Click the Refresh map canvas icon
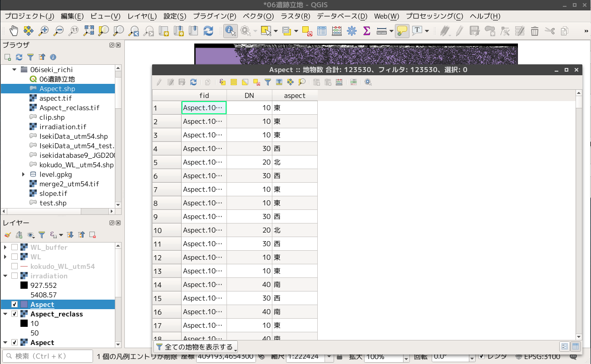This screenshot has height=364, width=591. 208,31
